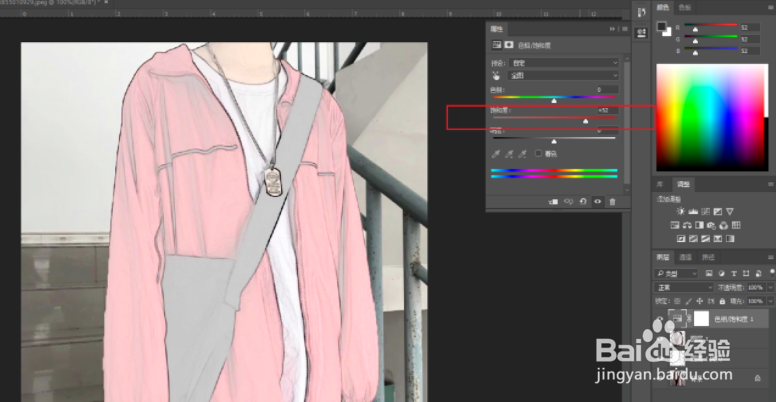This screenshot has width=776, height=402.
Task: Switch to the Channels tab
Action: [685, 257]
